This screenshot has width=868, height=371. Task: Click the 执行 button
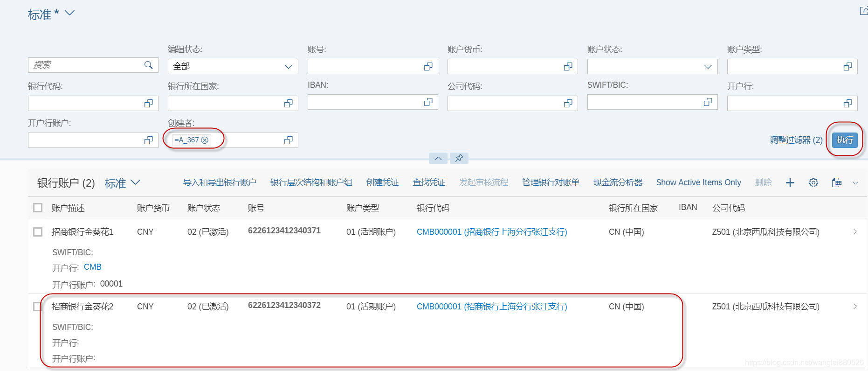(x=845, y=140)
